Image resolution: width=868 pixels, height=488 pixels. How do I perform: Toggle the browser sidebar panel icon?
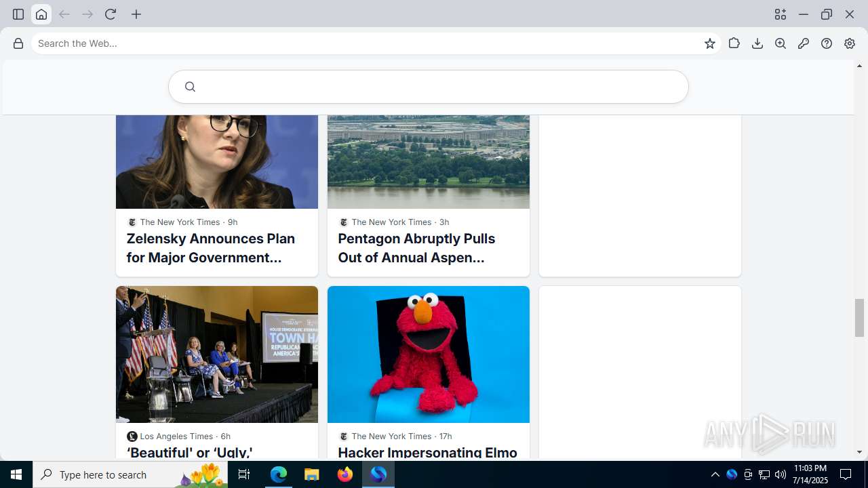click(18, 14)
